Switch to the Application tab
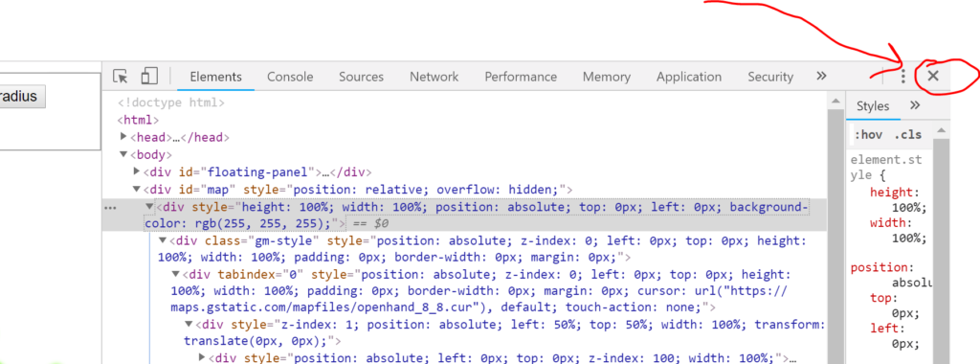Viewport: 980px width, 364px height. 689,77
